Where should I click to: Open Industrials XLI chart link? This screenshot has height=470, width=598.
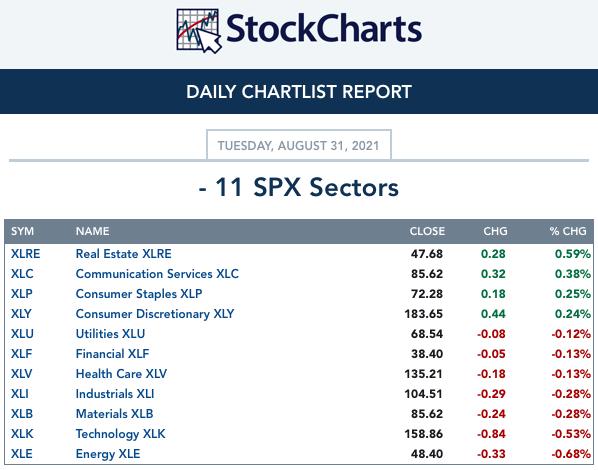(x=115, y=394)
